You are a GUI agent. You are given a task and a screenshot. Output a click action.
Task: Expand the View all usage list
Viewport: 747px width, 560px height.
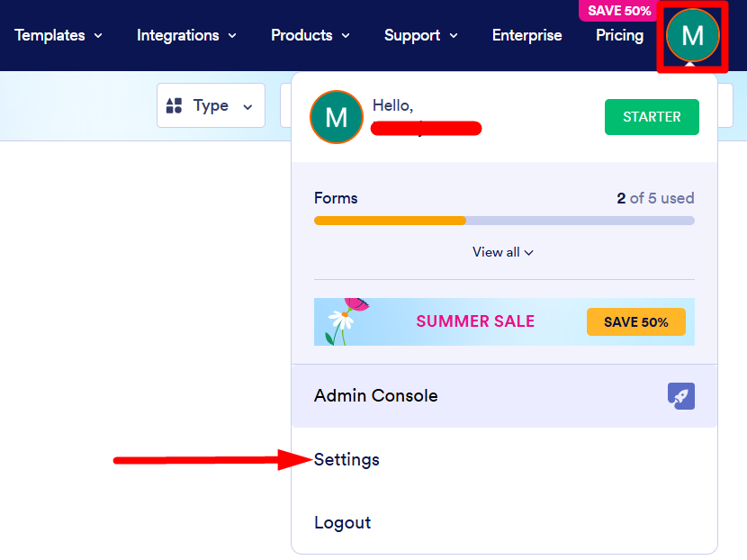click(x=503, y=252)
